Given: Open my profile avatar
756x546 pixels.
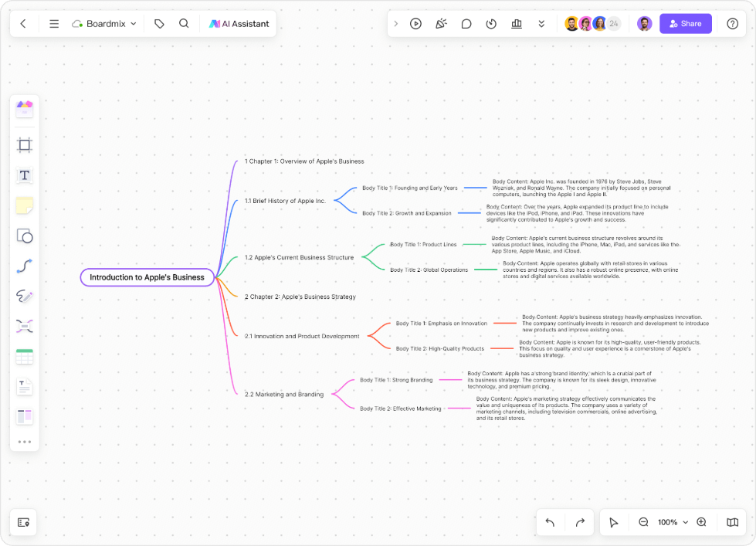Looking at the screenshot, I should click(x=645, y=24).
